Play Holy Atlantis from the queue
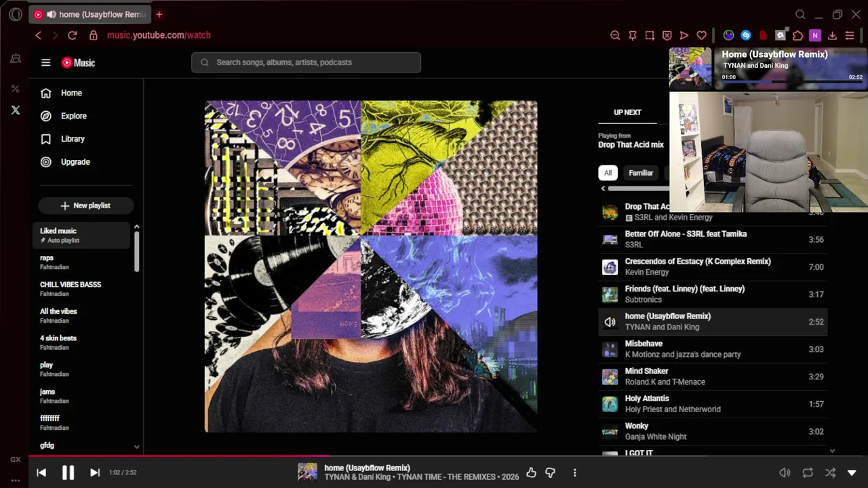The width and height of the screenshot is (868, 488). 713,404
